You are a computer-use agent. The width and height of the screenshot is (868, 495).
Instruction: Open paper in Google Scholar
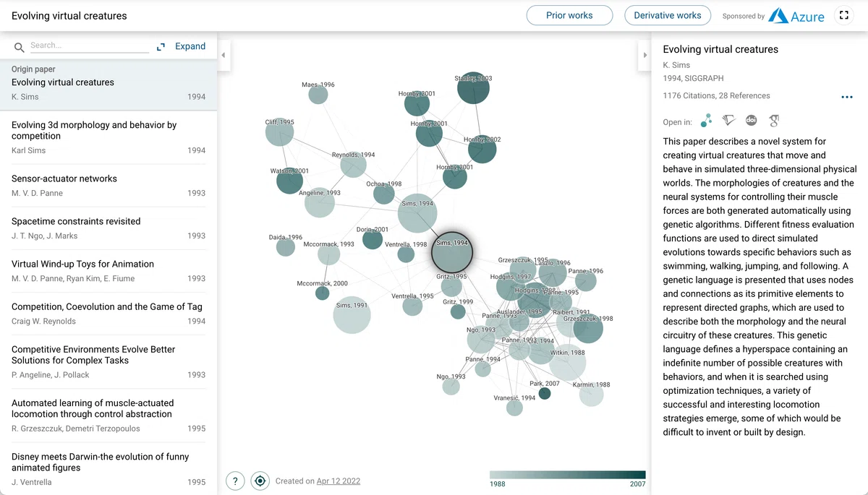click(774, 121)
